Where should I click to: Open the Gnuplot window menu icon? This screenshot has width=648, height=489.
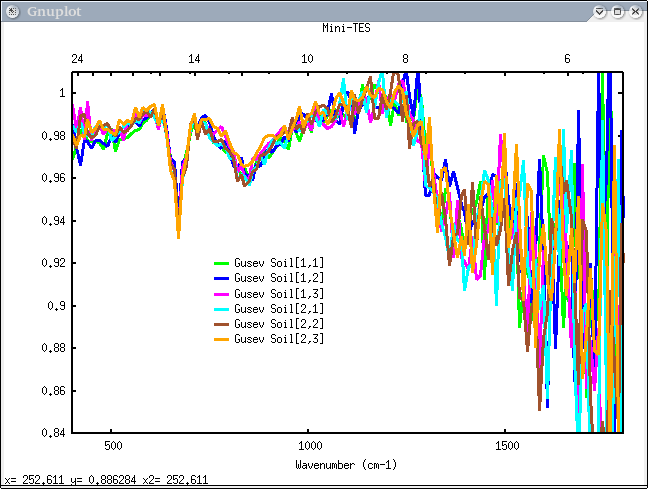click(12, 12)
